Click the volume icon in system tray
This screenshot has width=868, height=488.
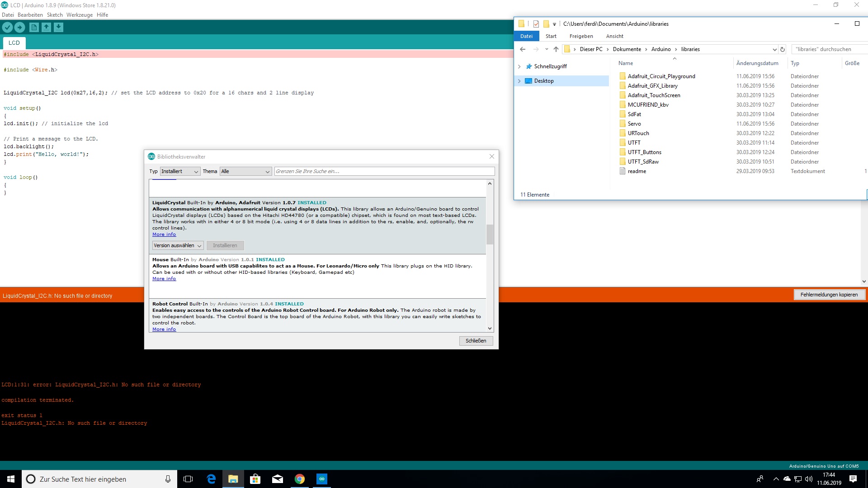(x=809, y=479)
